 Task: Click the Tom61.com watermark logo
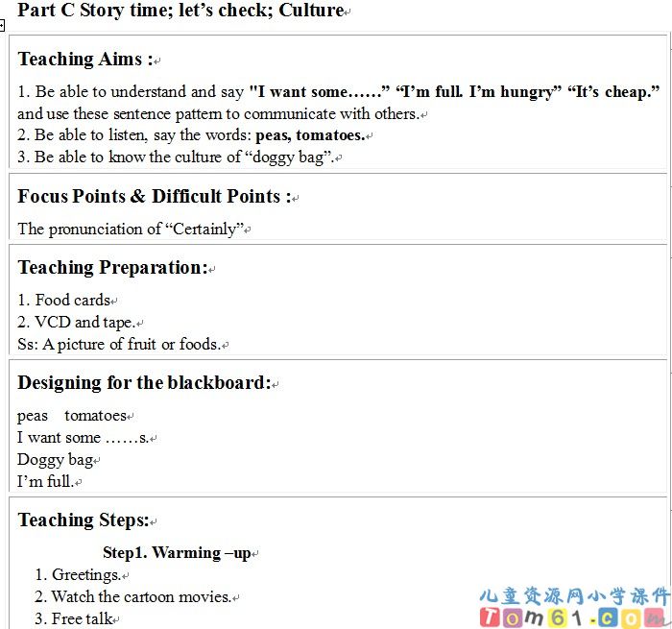[573, 617]
